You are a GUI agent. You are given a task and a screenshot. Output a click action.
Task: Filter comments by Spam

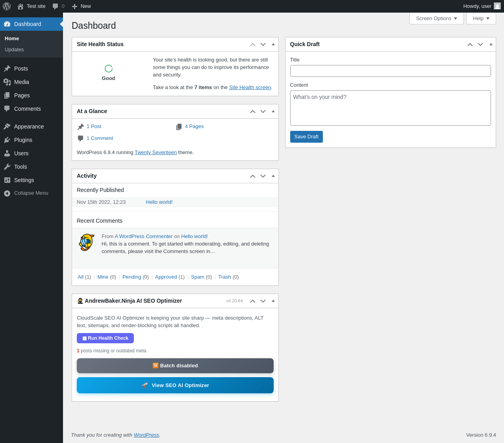point(198,277)
